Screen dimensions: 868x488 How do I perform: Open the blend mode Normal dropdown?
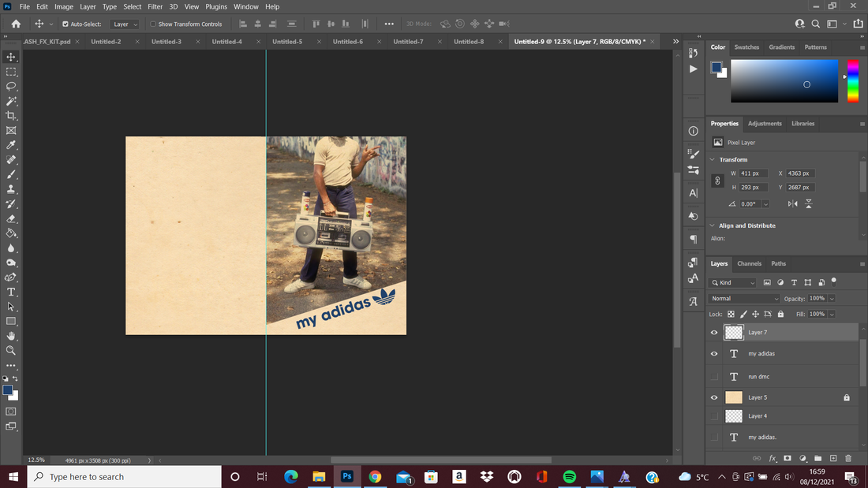click(x=744, y=298)
